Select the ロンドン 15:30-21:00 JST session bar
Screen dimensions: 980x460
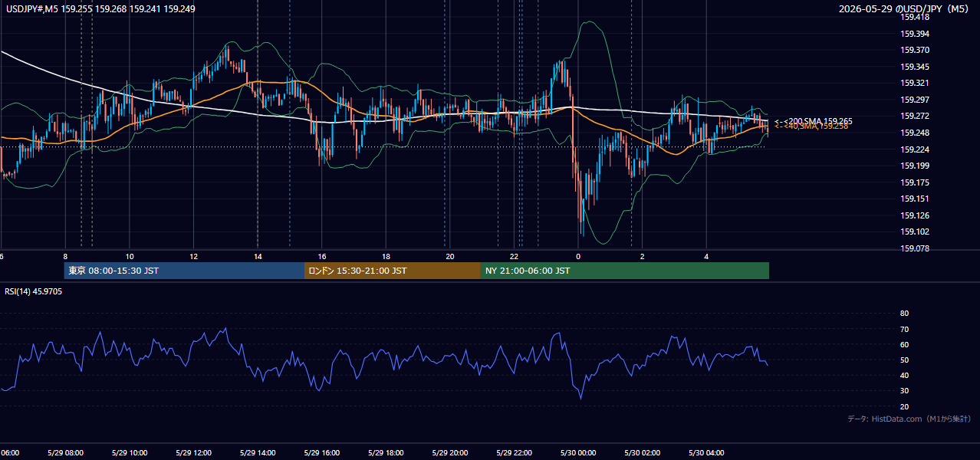pyautogui.click(x=393, y=271)
